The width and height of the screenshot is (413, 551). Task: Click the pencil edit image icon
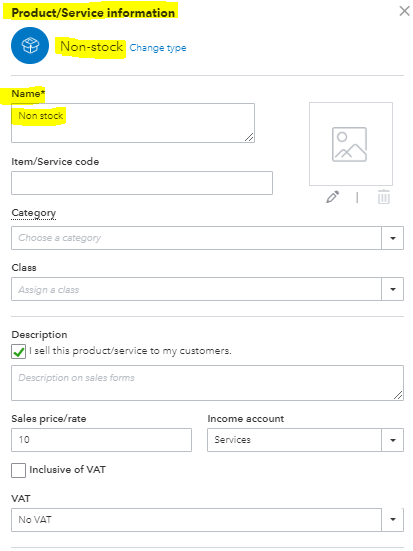tap(333, 197)
